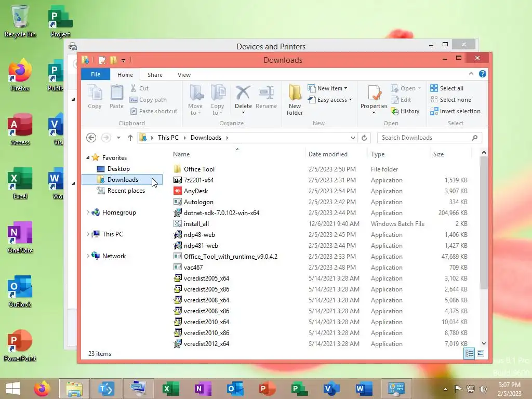
Task: Create a New folder from the ribbon
Action: [295, 100]
